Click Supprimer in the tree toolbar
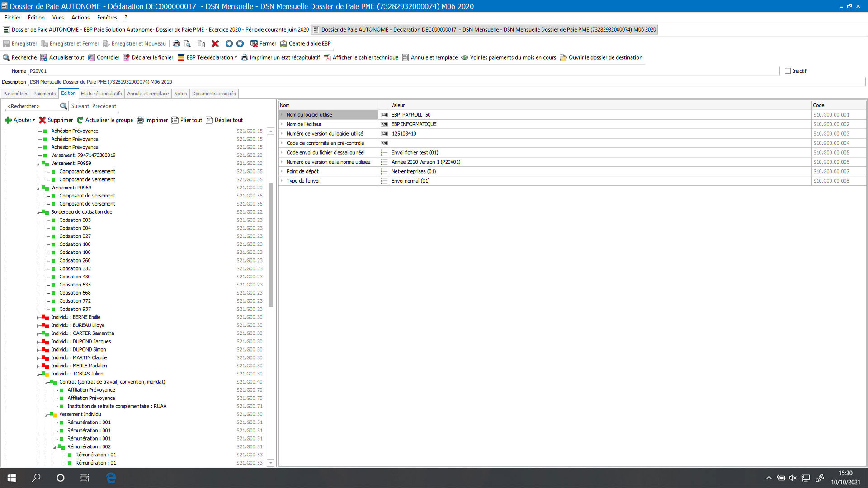The image size is (868, 488). click(x=56, y=120)
